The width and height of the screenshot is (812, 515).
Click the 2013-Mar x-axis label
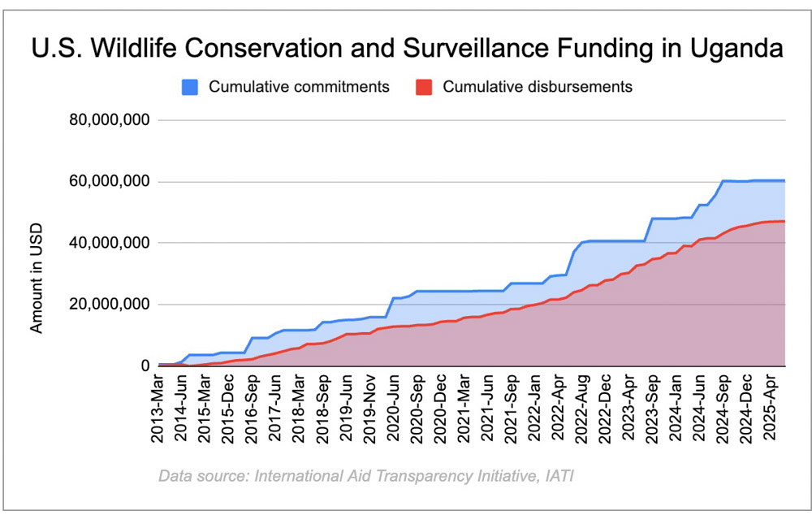pyautogui.click(x=158, y=409)
